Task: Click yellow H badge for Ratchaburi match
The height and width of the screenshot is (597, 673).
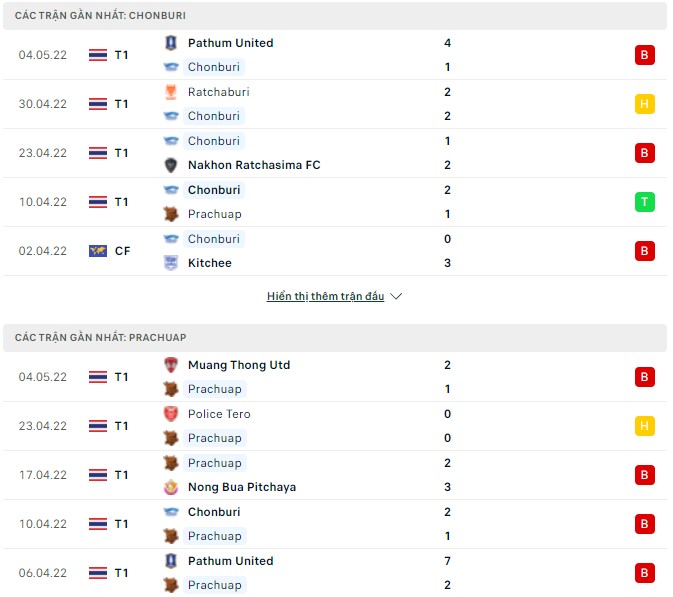Action: tap(645, 104)
